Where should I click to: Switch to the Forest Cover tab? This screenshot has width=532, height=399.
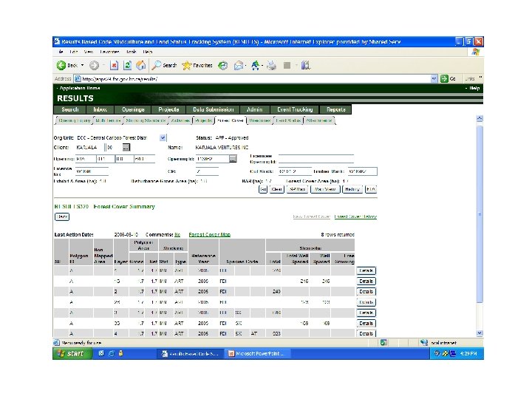[230, 120]
